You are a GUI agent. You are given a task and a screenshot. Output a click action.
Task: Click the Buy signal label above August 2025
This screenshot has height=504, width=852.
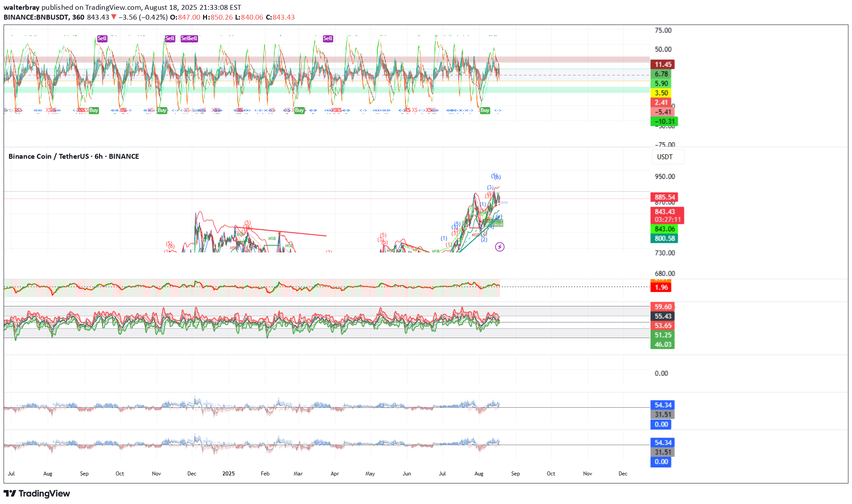tap(485, 110)
